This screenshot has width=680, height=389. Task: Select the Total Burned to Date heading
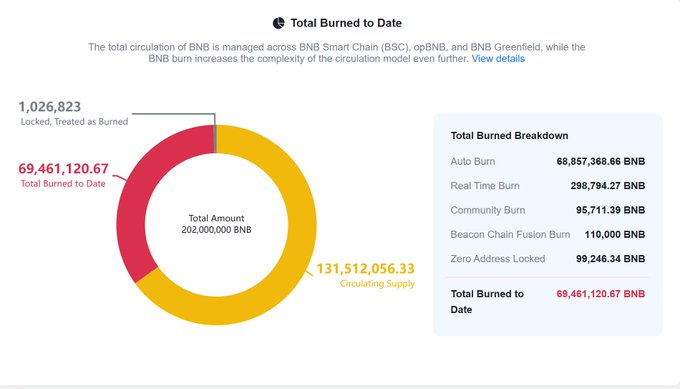pos(346,23)
